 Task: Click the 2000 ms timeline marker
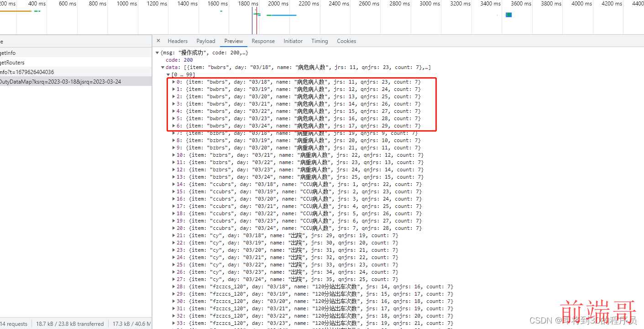point(278,4)
